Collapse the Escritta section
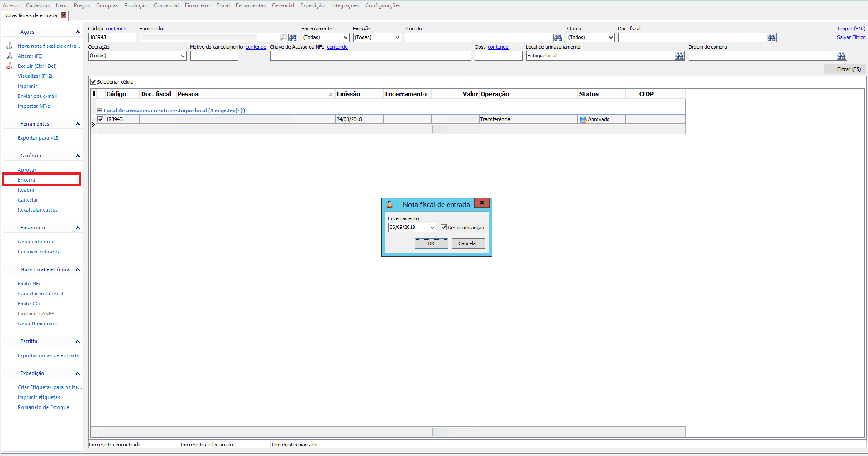 coord(77,341)
